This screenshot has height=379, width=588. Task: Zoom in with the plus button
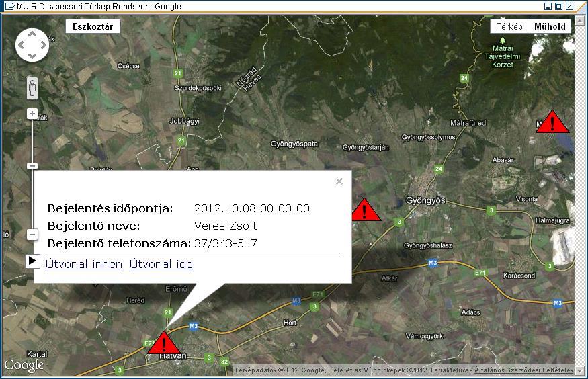click(32, 113)
